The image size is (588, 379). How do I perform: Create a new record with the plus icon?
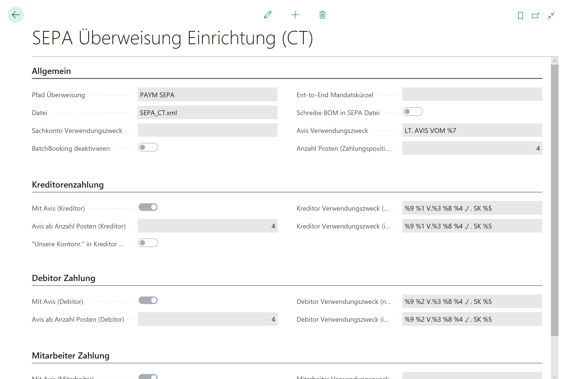pyautogui.click(x=295, y=15)
